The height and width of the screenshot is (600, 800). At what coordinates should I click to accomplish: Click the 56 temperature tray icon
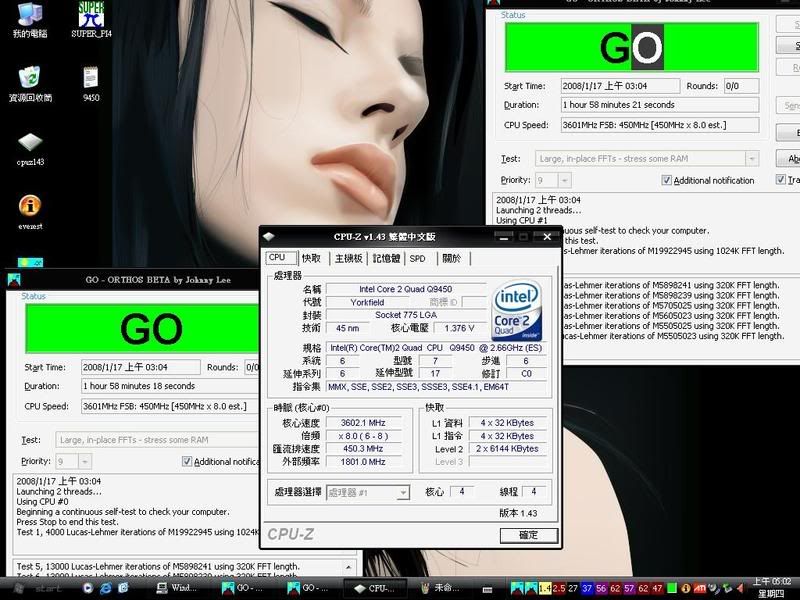[601, 588]
